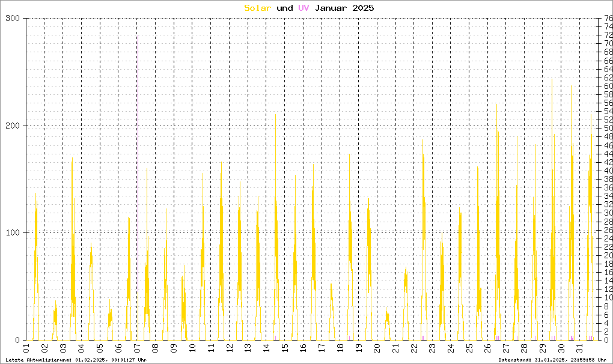Select day 31 on the x-axis
Screen dimensions: 613x364
[579, 348]
